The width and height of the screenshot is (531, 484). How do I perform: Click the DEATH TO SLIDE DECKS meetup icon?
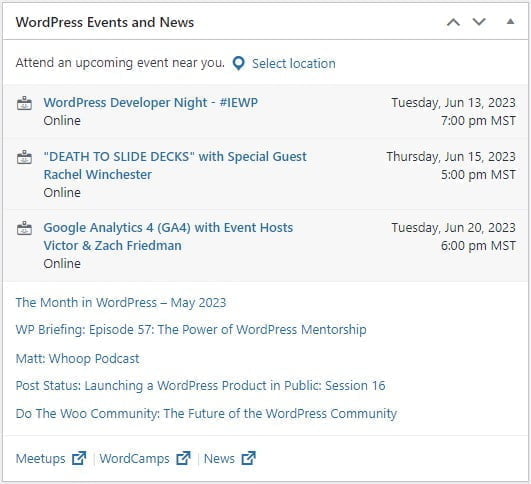click(x=24, y=157)
